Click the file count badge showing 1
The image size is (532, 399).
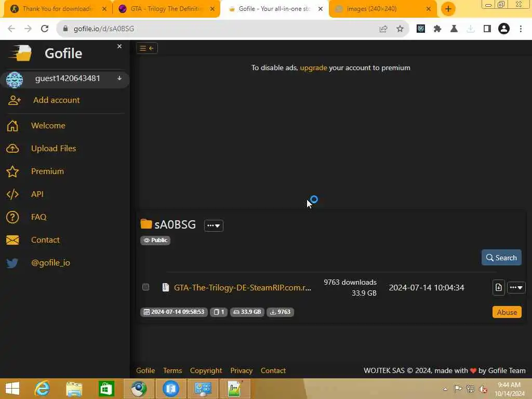click(x=219, y=312)
